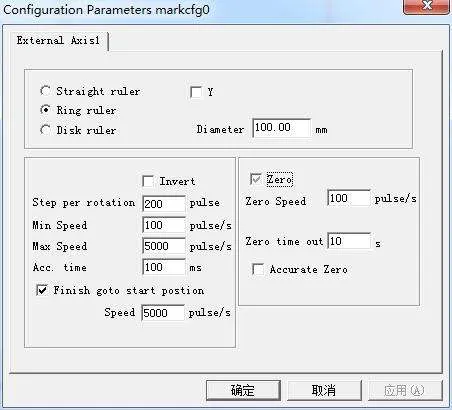Select the Ring ruler option

pos(45,110)
